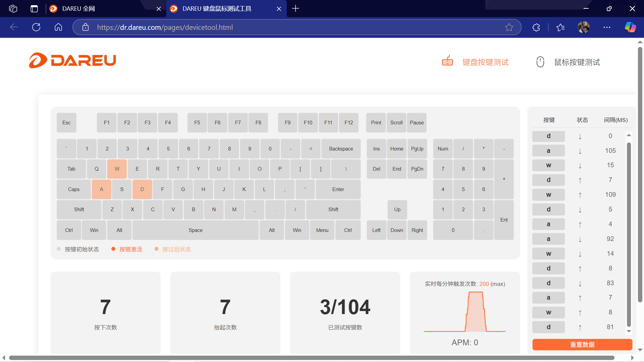Open workspaces icon in title bar
This screenshot has height=362, width=644.
click(x=13, y=9)
